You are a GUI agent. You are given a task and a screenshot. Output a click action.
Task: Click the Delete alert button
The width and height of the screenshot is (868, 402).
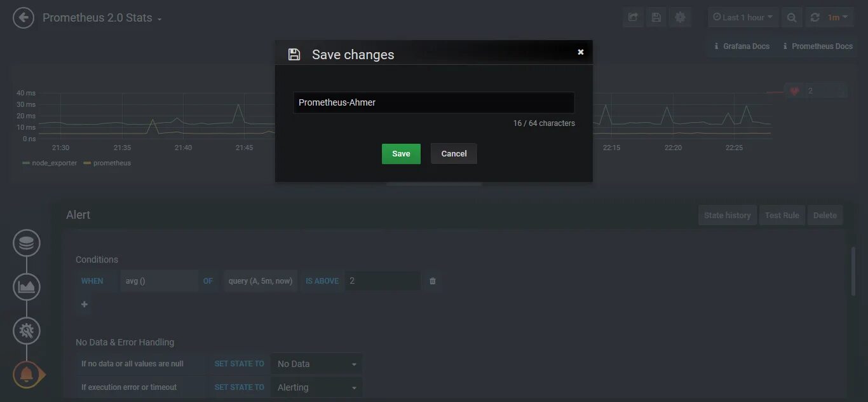(x=825, y=216)
